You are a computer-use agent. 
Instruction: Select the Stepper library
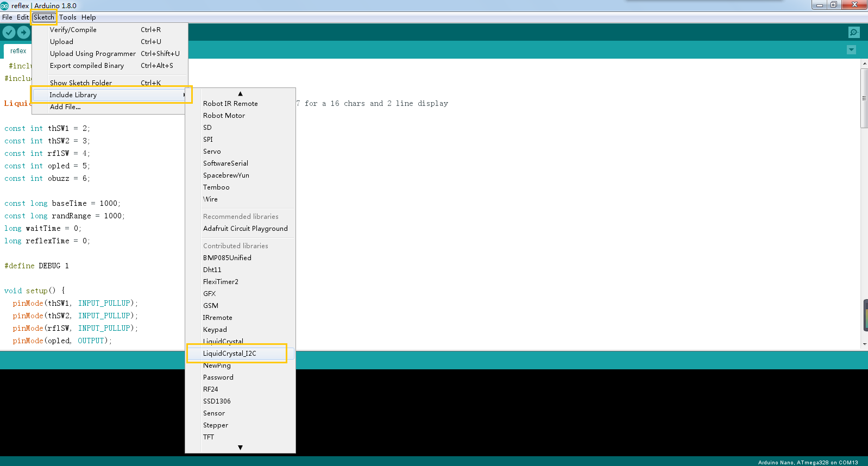[x=240, y=425]
